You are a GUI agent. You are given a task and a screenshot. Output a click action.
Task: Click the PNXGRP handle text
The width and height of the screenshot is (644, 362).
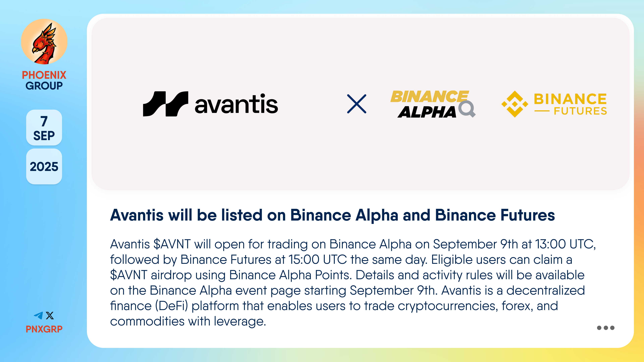[44, 329]
